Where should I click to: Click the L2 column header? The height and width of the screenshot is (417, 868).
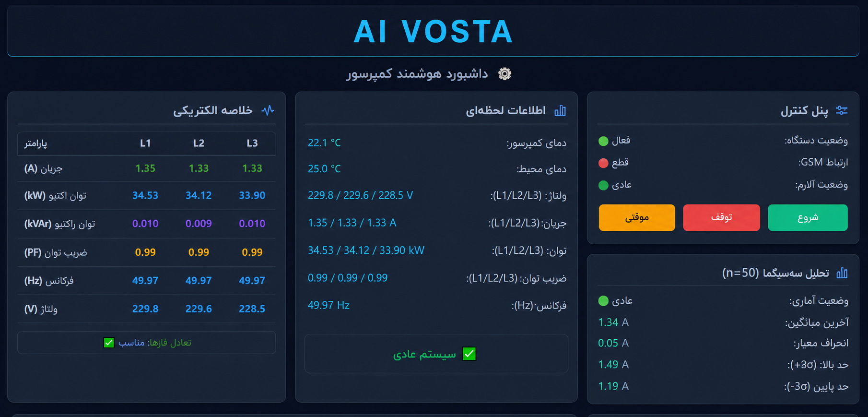pyautogui.click(x=199, y=143)
